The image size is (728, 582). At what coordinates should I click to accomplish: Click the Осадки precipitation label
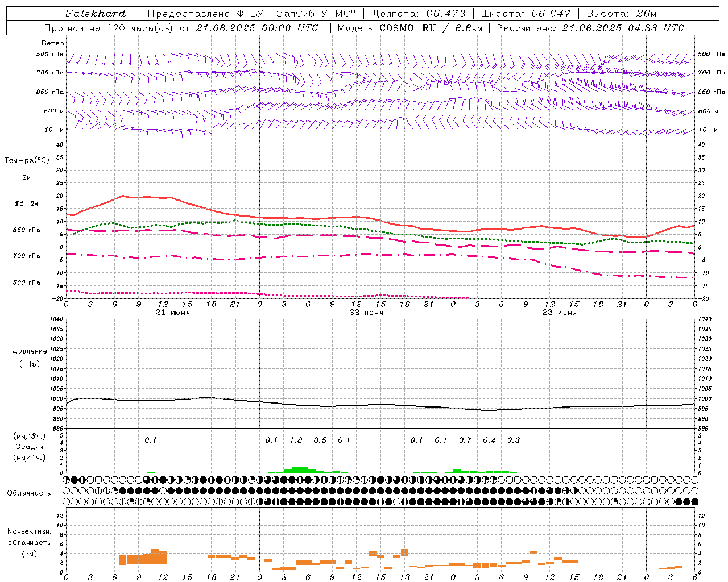(30, 447)
